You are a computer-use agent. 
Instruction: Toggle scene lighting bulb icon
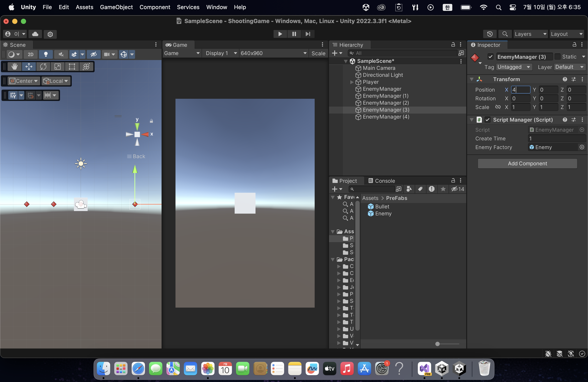pyautogui.click(x=46, y=54)
